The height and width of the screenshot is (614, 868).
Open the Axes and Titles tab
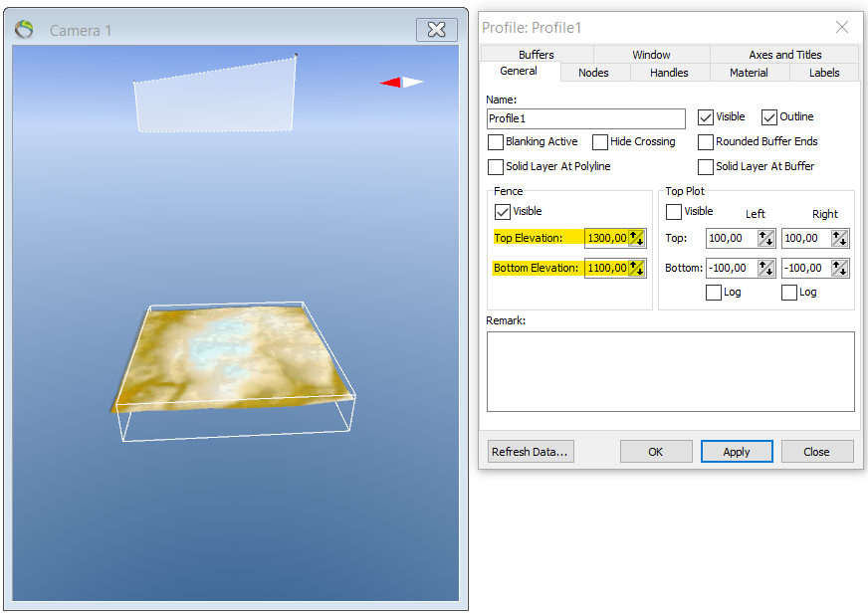tap(785, 55)
